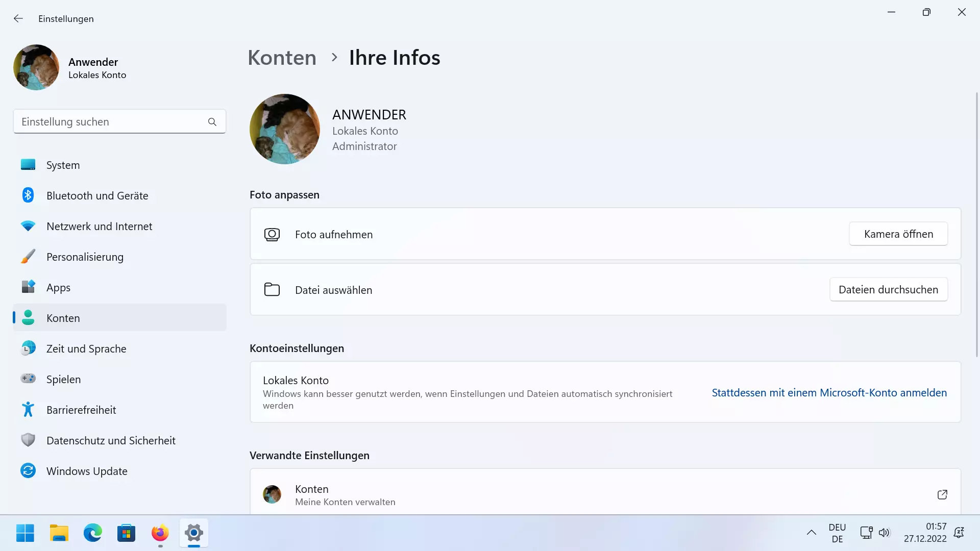980x551 pixels.
Task: Show hidden system tray icons
Action: [x=811, y=533]
